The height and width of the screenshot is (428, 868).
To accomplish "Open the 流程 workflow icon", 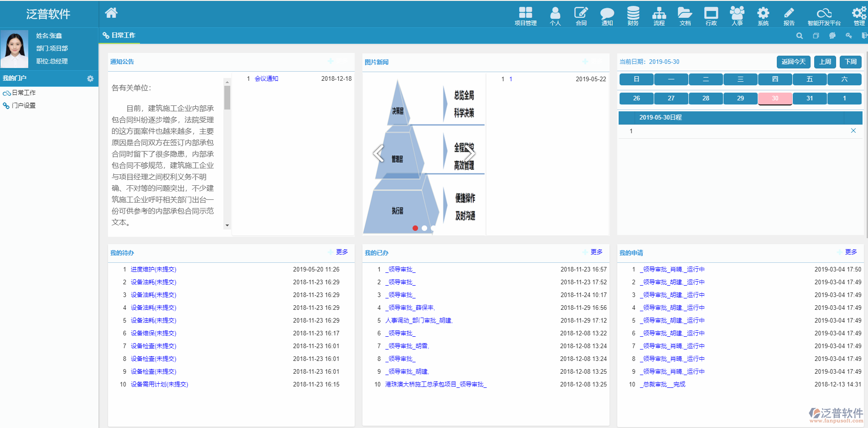I will click(x=659, y=16).
